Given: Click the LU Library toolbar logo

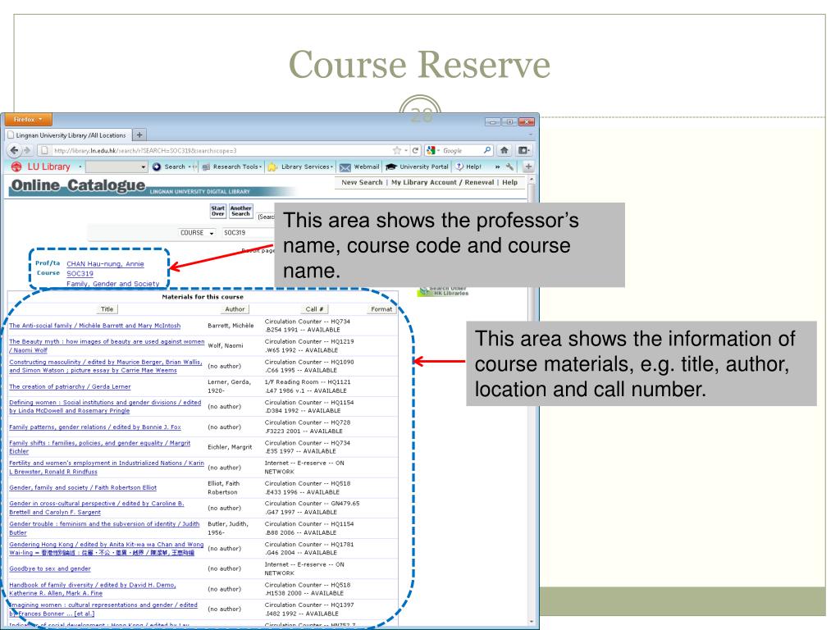Looking at the screenshot, I should click(41, 167).
